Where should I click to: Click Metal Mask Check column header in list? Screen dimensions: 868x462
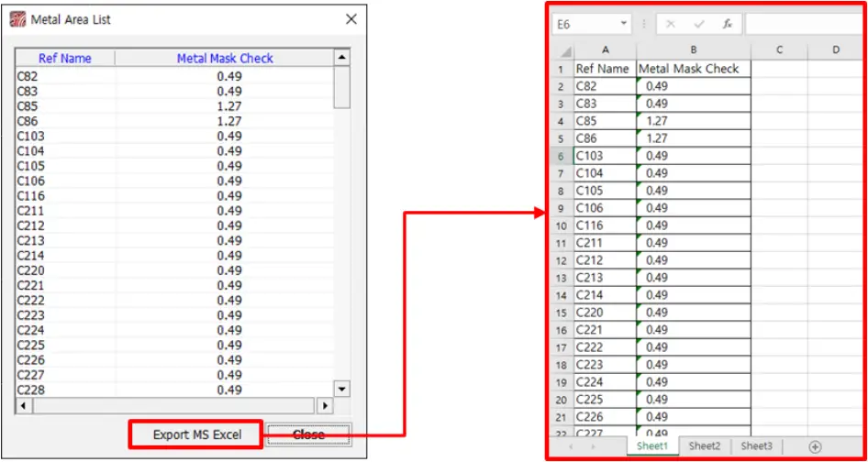click(x=225, y=58)
